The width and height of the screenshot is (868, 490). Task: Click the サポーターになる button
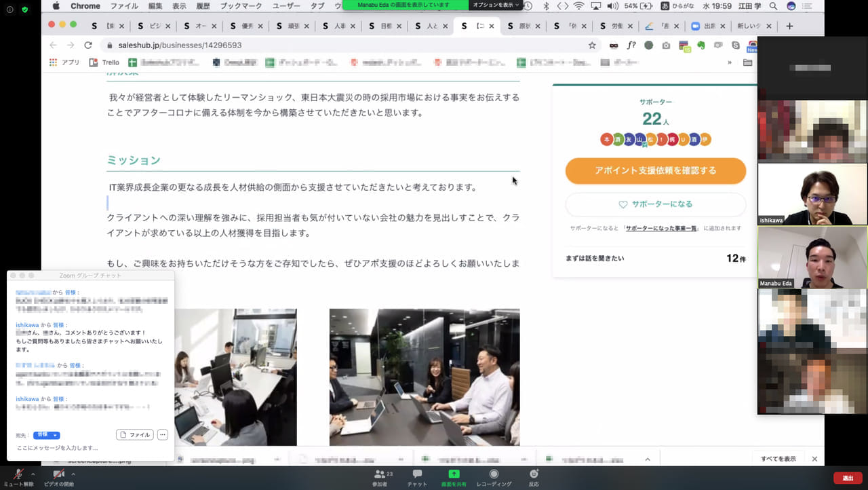pos(655,203)
